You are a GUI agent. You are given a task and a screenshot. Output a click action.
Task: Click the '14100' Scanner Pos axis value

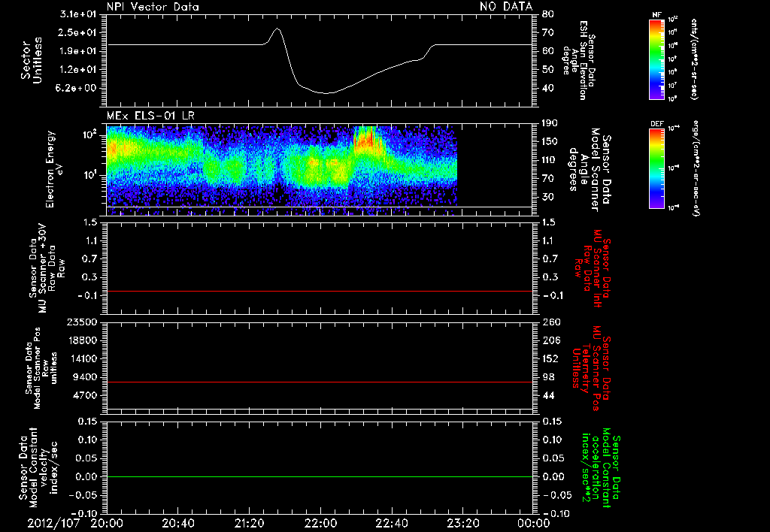pos(82,358)
